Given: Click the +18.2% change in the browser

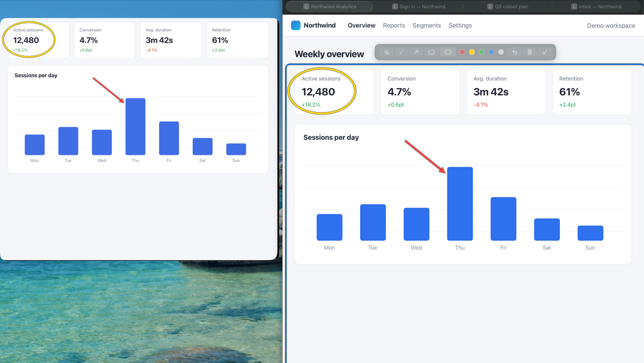Looking at the screenshot, I should coord(311,105).
